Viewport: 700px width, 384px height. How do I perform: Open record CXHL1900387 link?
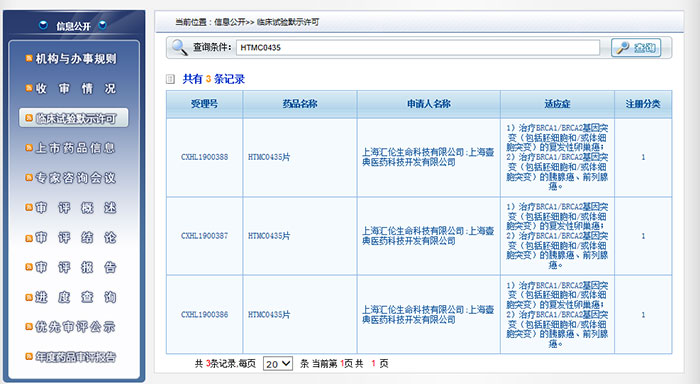[x=204, y=236]
